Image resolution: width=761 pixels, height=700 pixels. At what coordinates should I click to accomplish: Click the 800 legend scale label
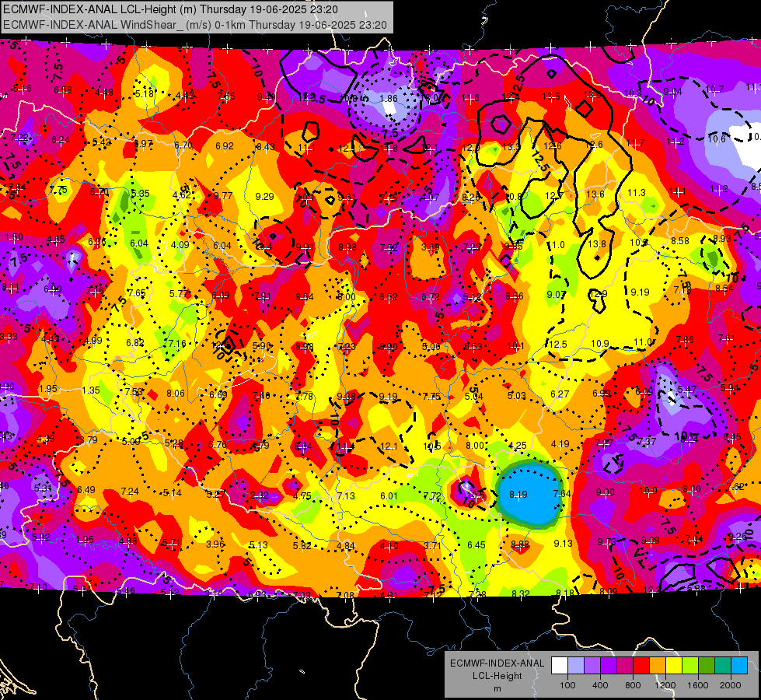pos(633,685)
